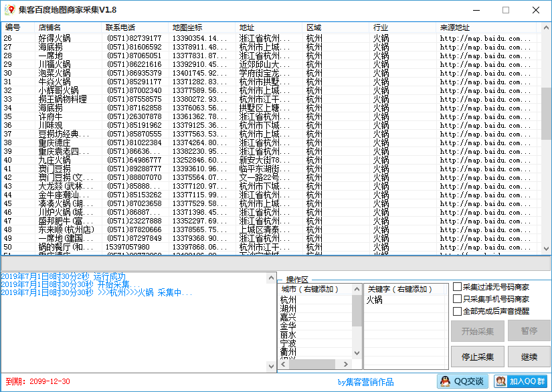Click the people icon on 加入QQ群
Screen dimensions: 552x392
click(501, 381)
